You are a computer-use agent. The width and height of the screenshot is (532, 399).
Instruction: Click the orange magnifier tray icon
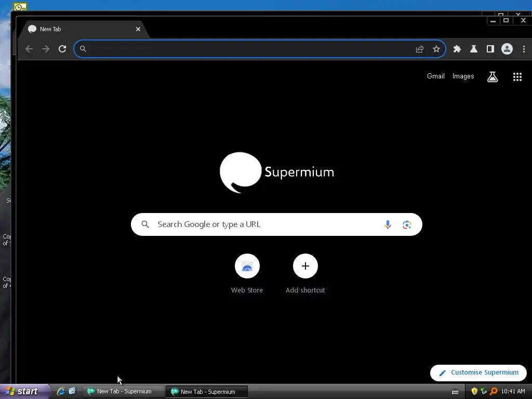coord(494,392)
